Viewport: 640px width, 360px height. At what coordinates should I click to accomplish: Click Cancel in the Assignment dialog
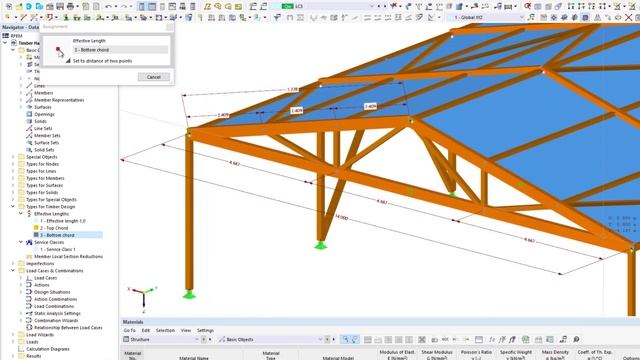click(153, 77)
